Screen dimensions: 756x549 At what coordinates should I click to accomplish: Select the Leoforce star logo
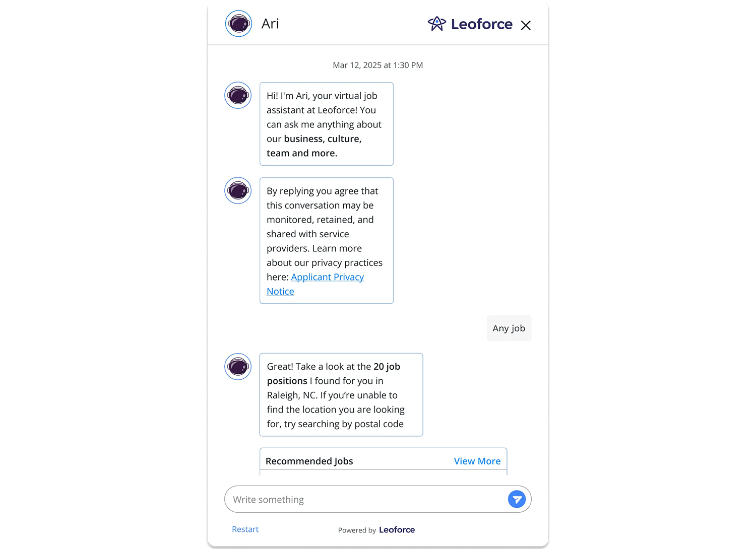pos(436,24)
